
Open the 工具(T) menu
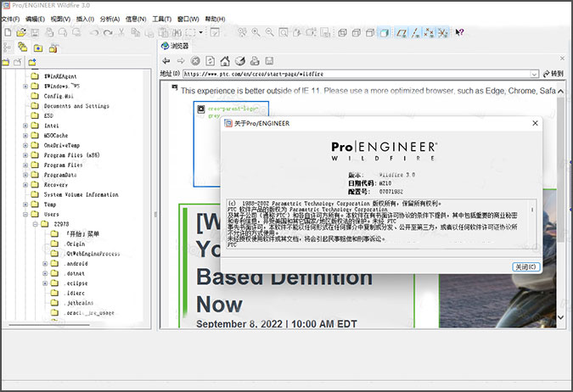click(161, 19)
